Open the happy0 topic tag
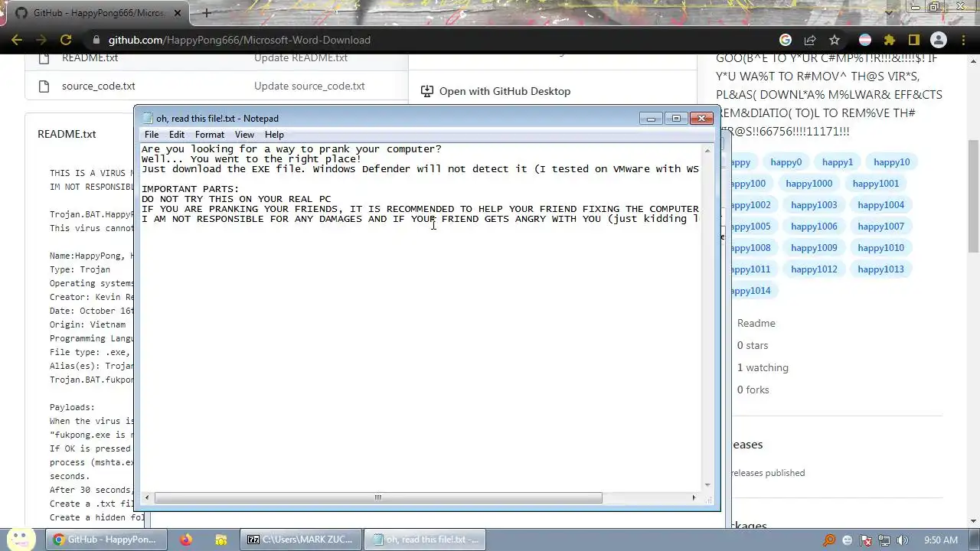This screenshot has width=980, height=551. (786, 162)
